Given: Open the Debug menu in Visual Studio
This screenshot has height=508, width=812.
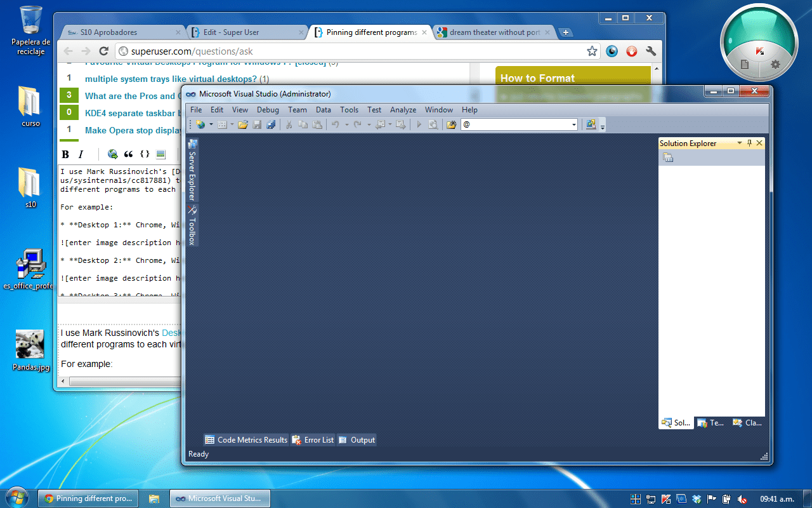Looking at the screenshot, I should [x=267, y=109].
